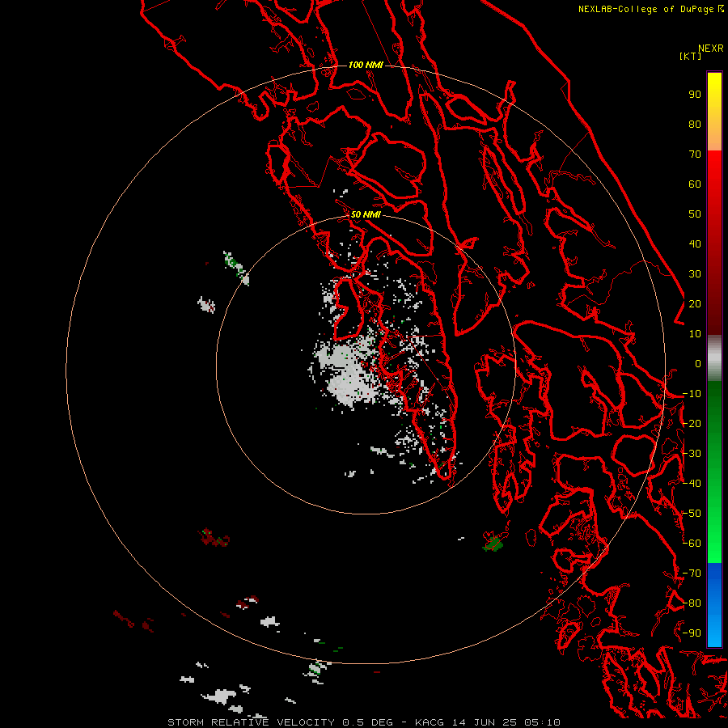The height and width of the screenshot is (728, 728).
Task: Click the 0 knot tick label
Action: (x=698, y=364)
